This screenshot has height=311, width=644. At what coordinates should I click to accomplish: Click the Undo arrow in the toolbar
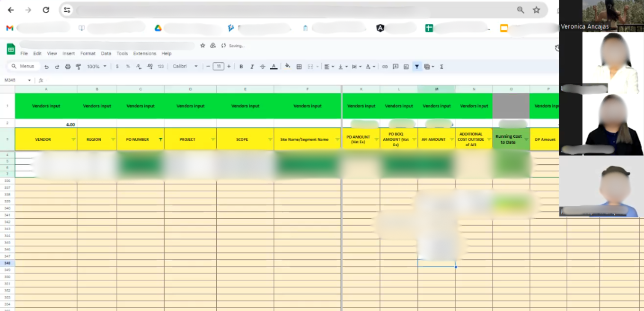tap(46, 67)
